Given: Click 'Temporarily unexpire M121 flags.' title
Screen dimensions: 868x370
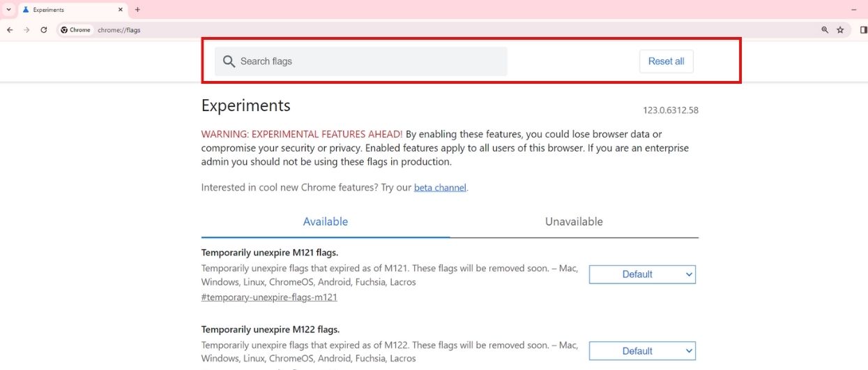Looking at the screenshot, I should (x=270, y=253).
